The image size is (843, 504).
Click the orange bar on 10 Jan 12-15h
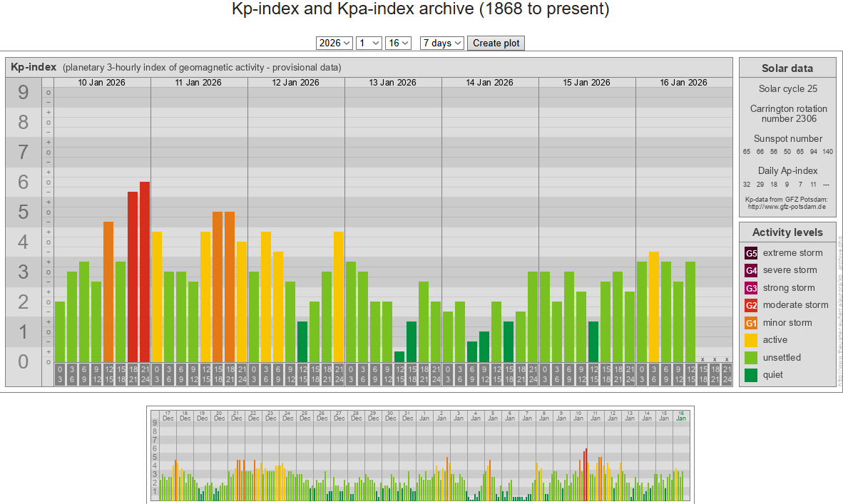(108, 292)
